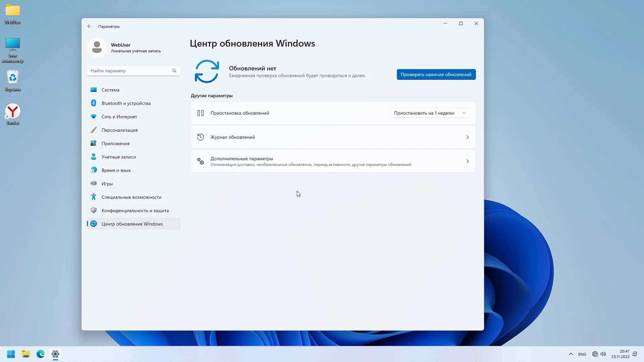The height and width of the screenshot is (362, 644).
Task: Select Учетные записи in the sidebar
Action: (118, 157)
